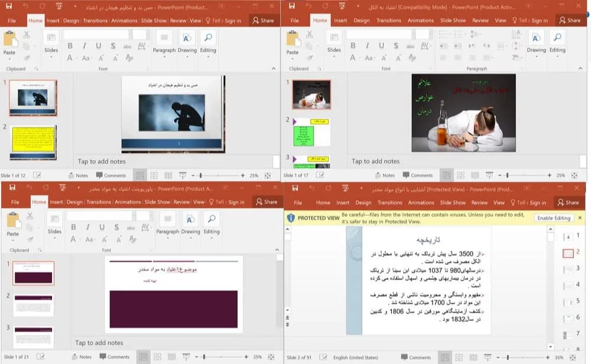
Task: Toggle Notes in top-left window status bar
Action: [x=78, y=175]
